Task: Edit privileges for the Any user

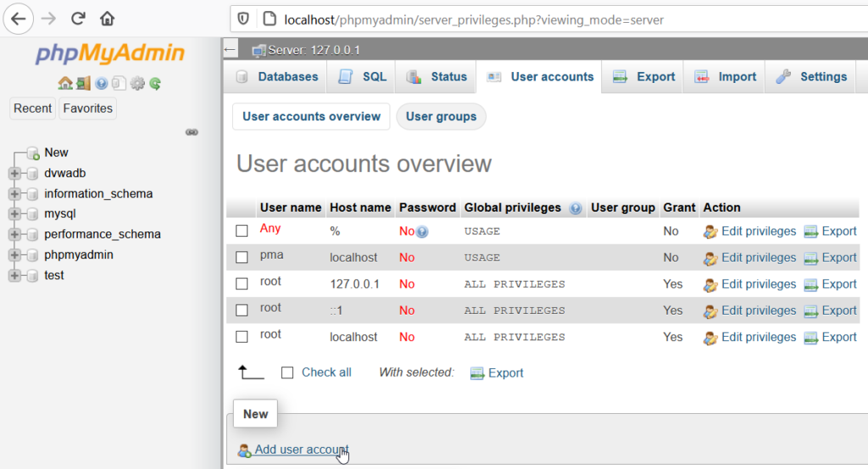Action: tap(749, 232)
